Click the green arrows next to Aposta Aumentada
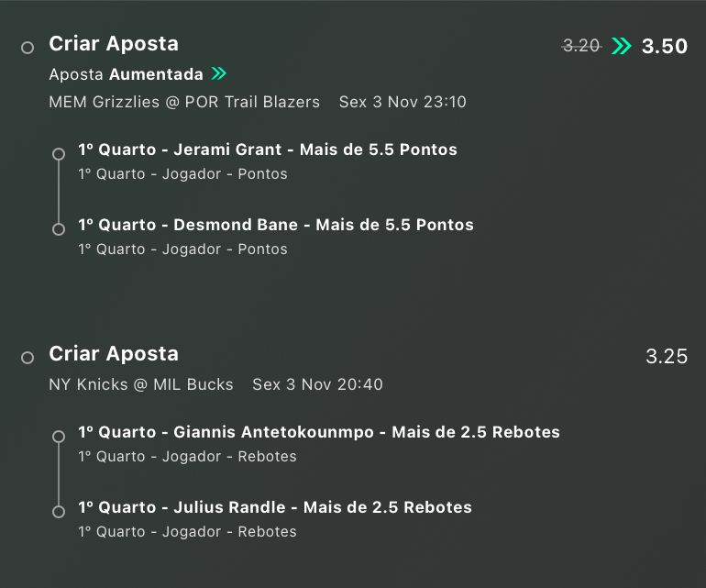This screenshot has width=706, height=588. pyautogui.click(x=219, y=73)
